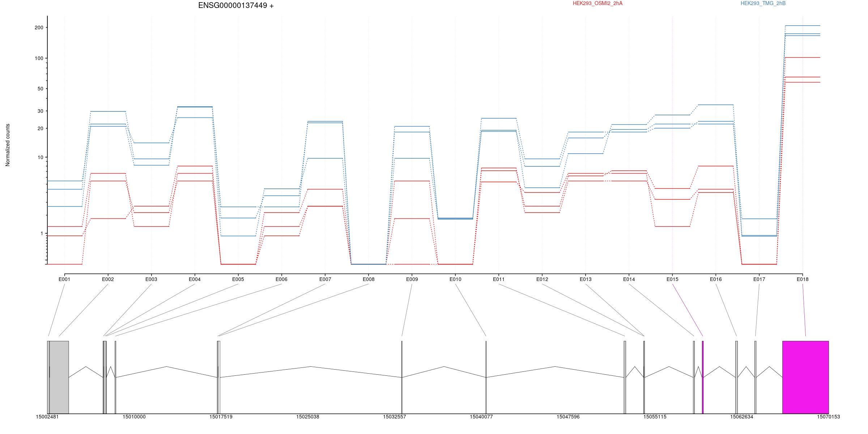Click exon label E005
The width and height of the screenshot is (868, 434).
pyautogui.click(x=238, y=279)
